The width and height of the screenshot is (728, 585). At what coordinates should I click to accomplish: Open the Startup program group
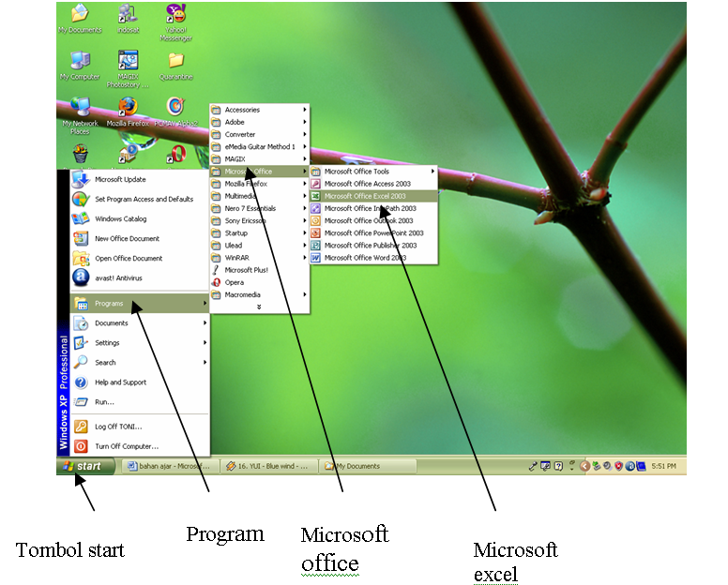point(260,233)
